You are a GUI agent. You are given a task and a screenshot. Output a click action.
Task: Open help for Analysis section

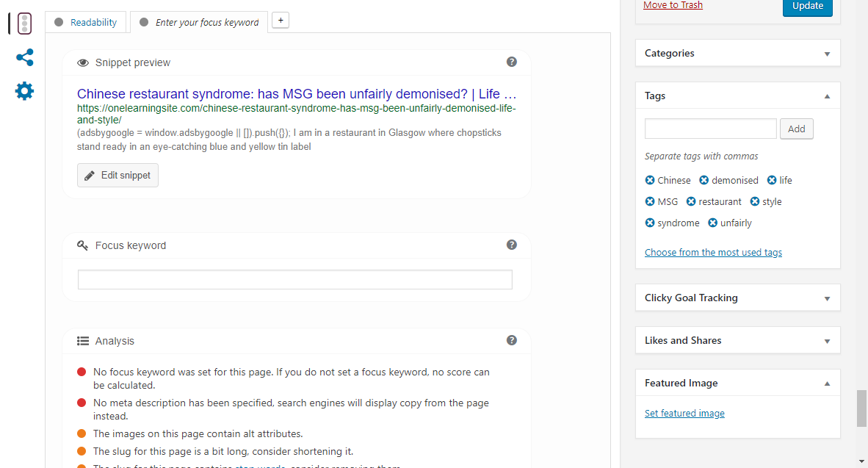[512, 340]
